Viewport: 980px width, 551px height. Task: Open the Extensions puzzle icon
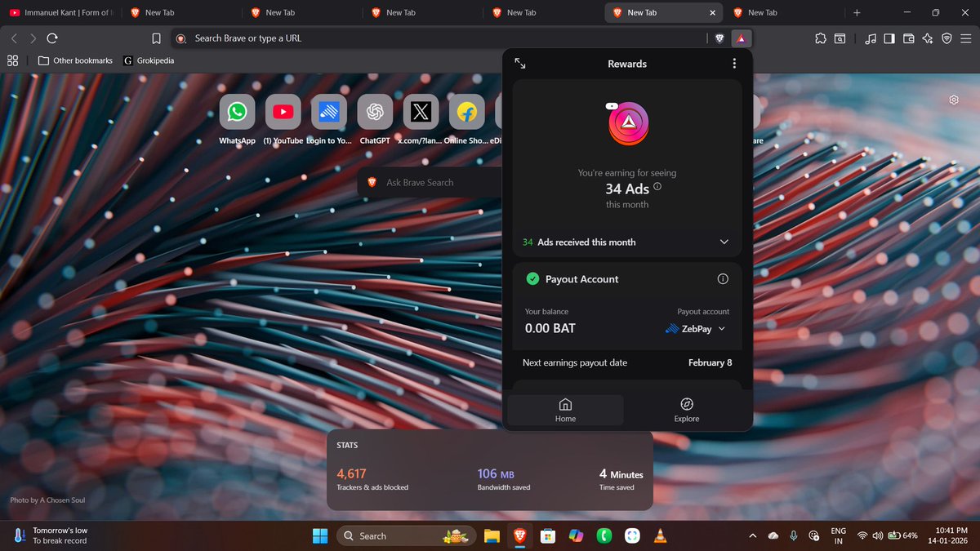tap(821, 38)
